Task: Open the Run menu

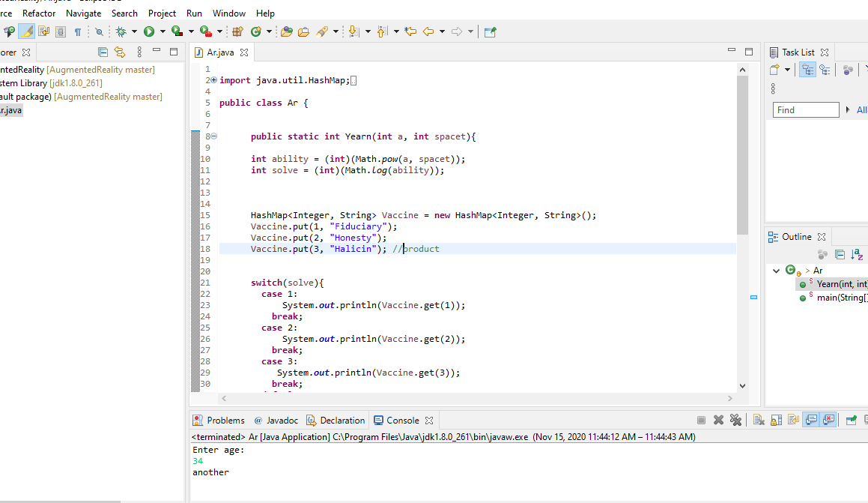Action: (x=194, y=13)
